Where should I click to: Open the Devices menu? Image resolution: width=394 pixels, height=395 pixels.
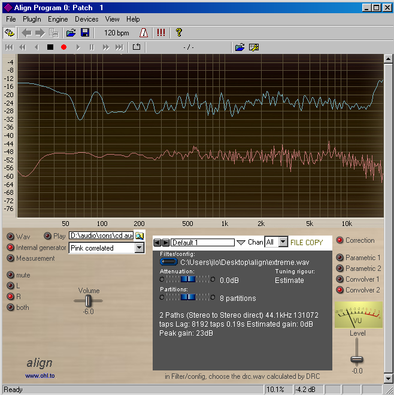86,19
